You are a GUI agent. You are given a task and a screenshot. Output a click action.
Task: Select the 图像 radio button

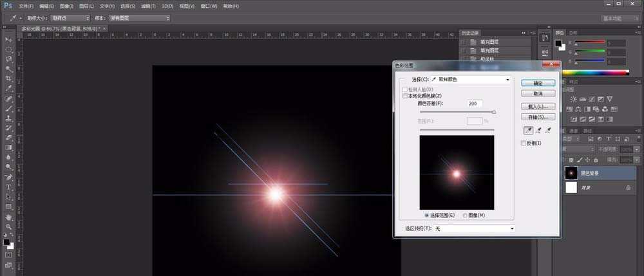point(466,215)
